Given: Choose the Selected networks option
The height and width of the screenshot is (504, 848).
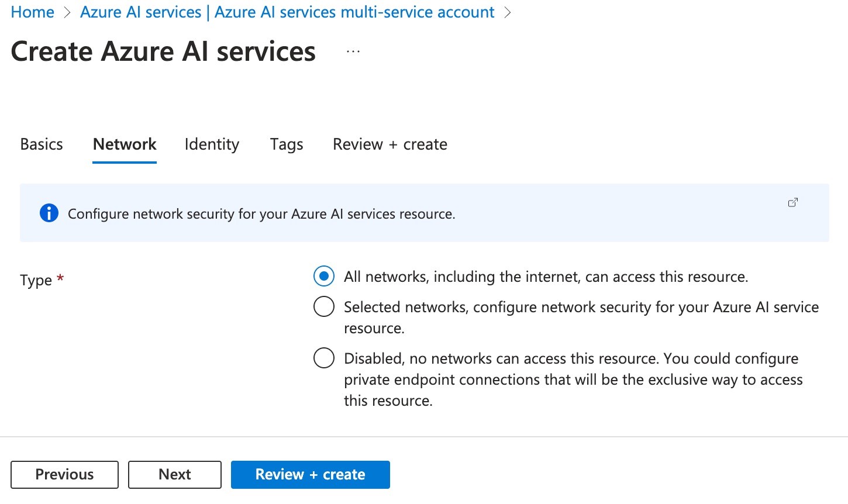Looking at the screenshot, I should pos(324,306).
